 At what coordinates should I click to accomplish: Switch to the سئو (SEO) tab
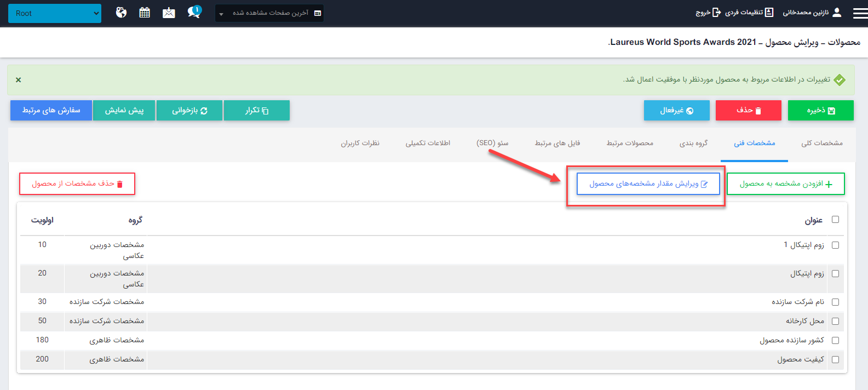coord(492,144)
